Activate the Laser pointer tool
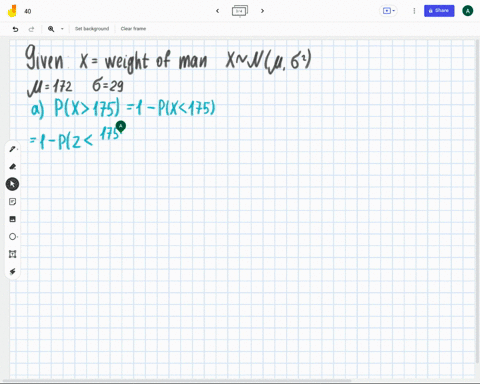 (12, 271)
